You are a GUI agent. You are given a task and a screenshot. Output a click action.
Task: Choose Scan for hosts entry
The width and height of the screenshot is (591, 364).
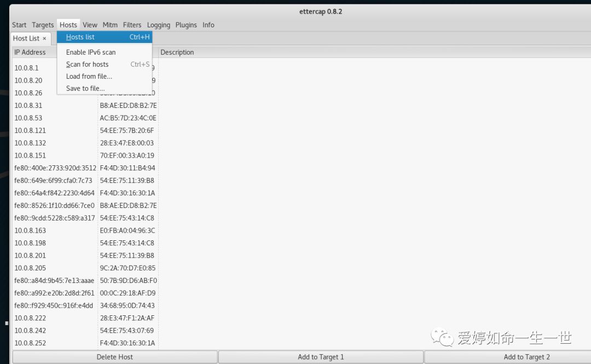click(x=105, y=64)
